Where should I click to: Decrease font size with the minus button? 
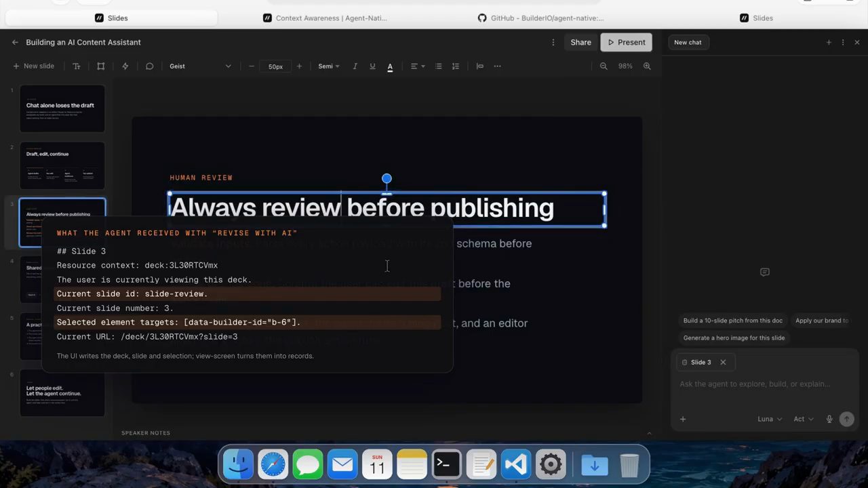tap(252, 66)
